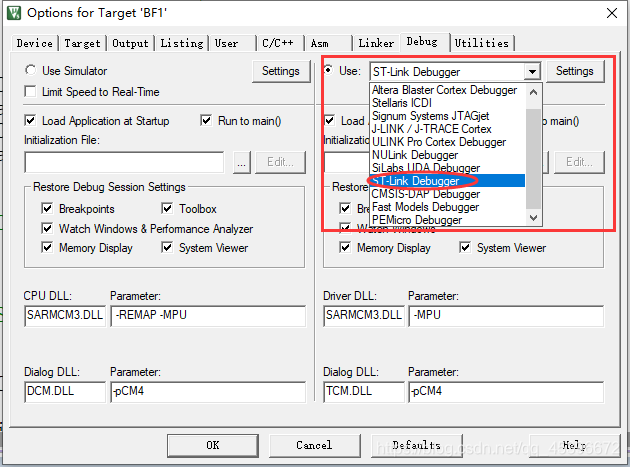This screenshot has height=467, width=630.
Task: Open the C/C++ tab
Action: (x=280, y=43)
